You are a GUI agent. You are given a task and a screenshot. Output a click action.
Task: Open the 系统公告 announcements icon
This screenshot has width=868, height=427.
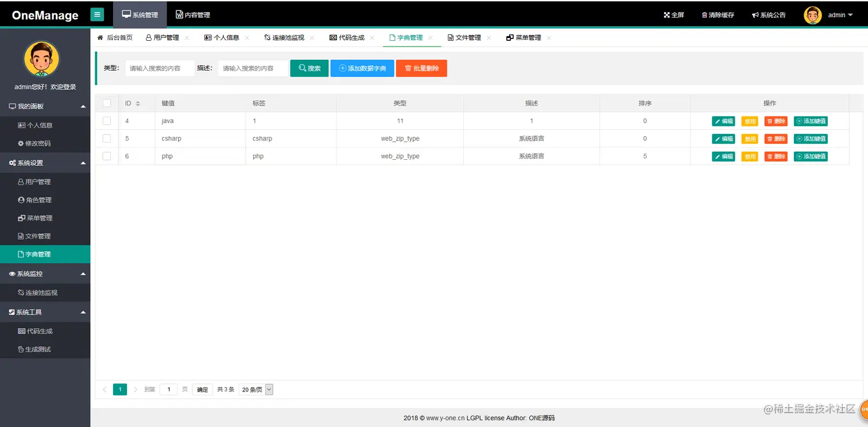(x=755, y=15)
